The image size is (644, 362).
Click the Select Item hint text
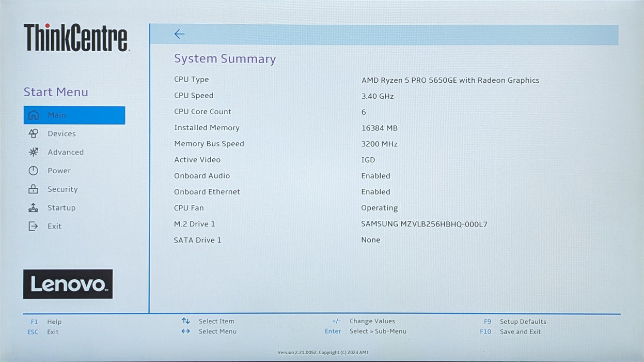click(x=216, y=321)
